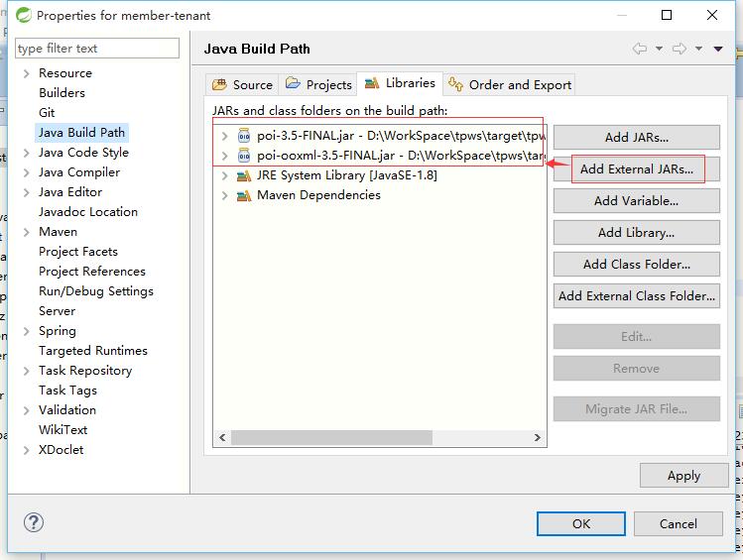Click the help question mark icon
This screenshot has height=560, width=743.
click(34, 522)
